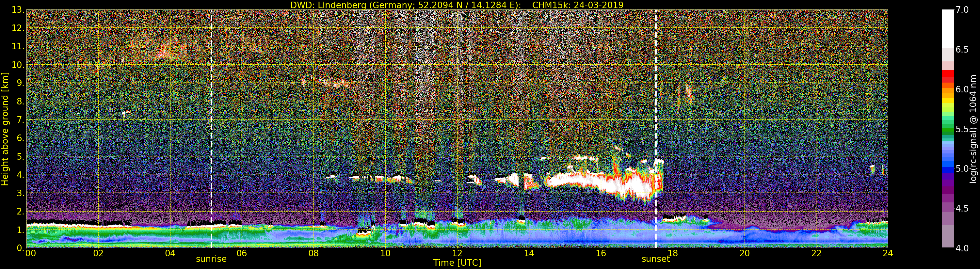Click the 'Time [UTC]' axis label
980x269 pixels.
click(x=457, y=262)
